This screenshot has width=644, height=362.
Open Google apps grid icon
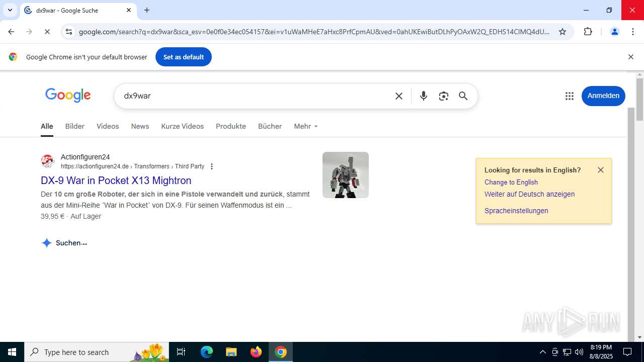point(570,96)
